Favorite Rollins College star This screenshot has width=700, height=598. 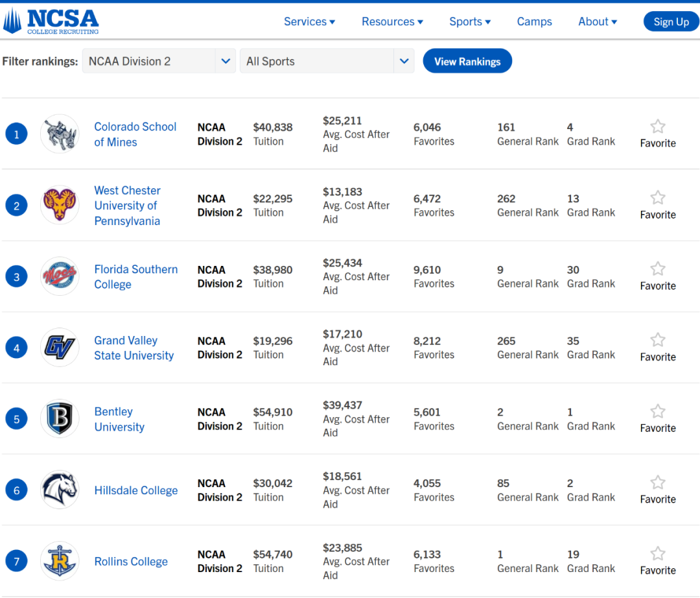[658, 554]
